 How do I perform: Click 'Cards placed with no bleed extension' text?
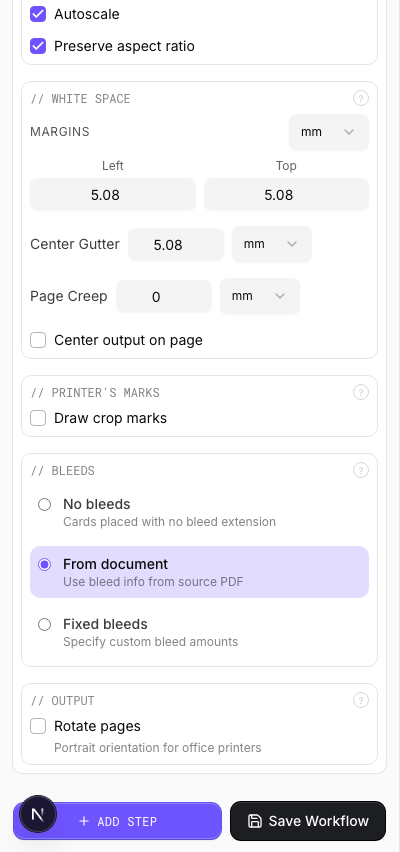[169, 522]
